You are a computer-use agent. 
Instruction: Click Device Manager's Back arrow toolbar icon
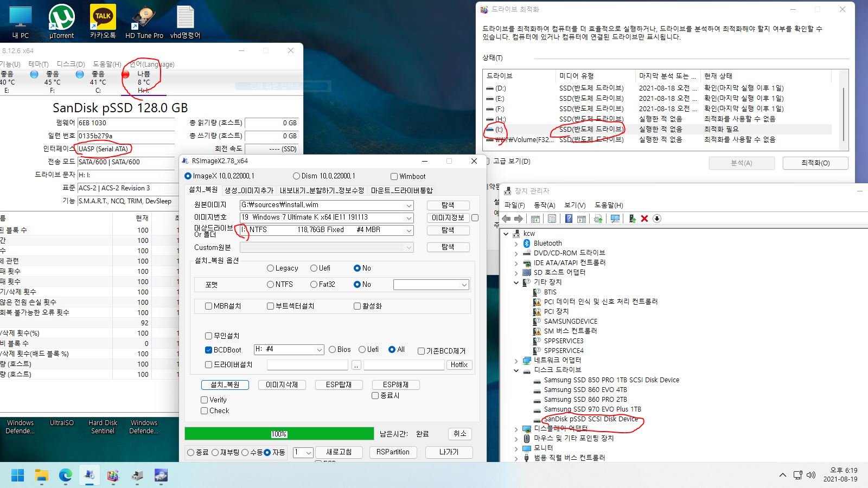click(x=506, y=219)
